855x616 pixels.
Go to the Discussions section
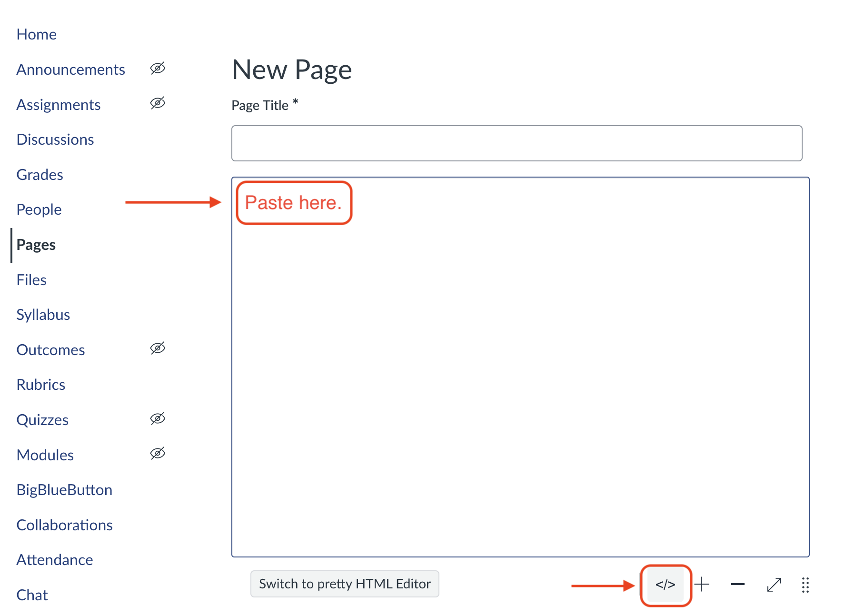[x=55, y=139]
